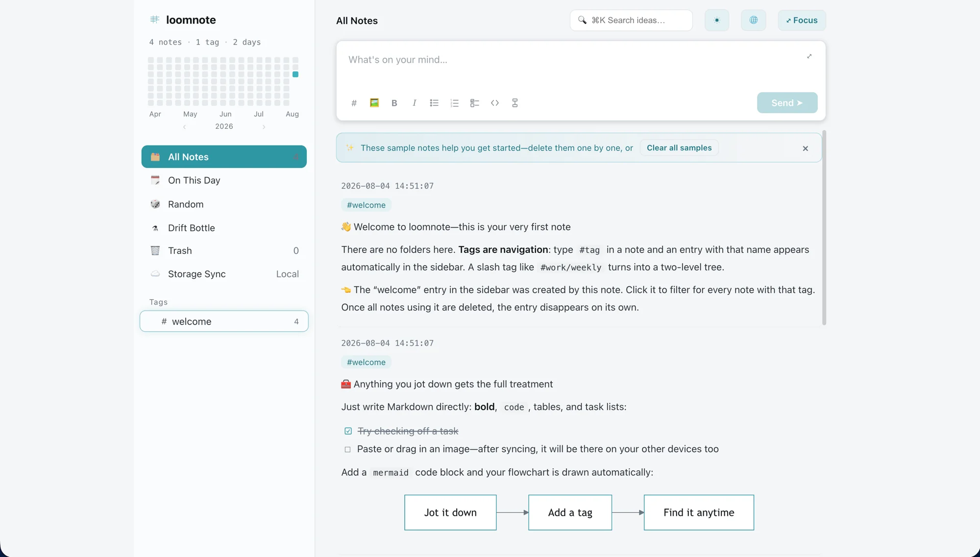This screenshot has height=557, width=980.
Task: Click the search ideas field
Action: click(x=631, y=20)
